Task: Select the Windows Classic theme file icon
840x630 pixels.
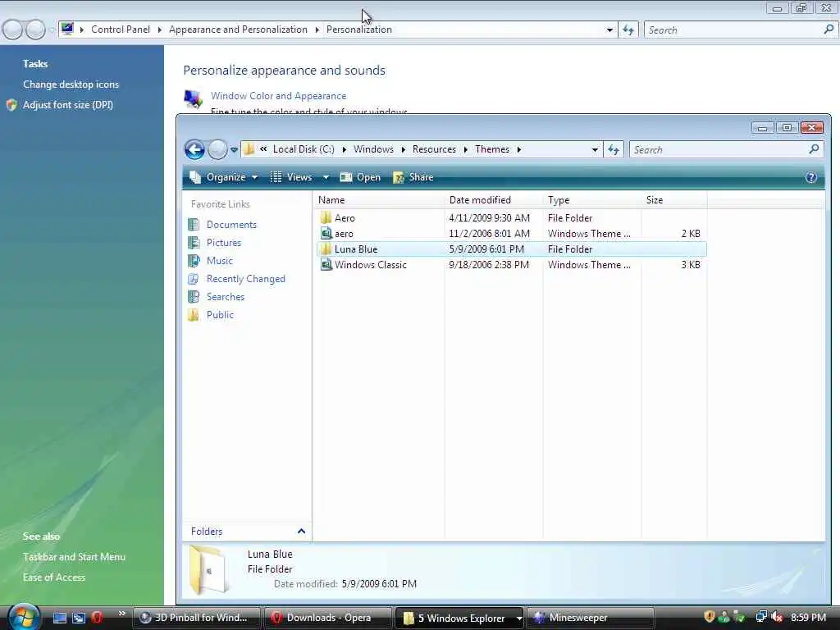Action: point(326,265)
